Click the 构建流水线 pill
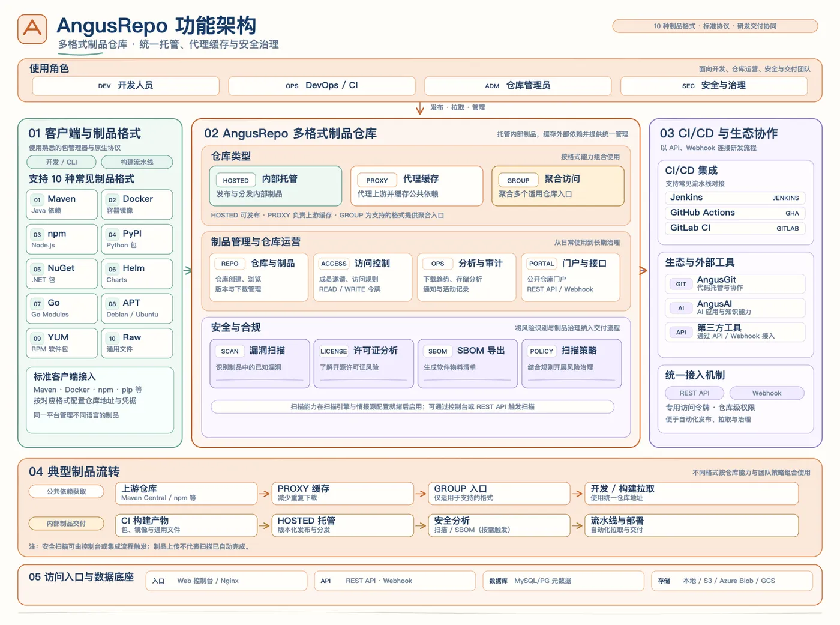The width and height of the screenshot is (840, 625). pos(137,162)
